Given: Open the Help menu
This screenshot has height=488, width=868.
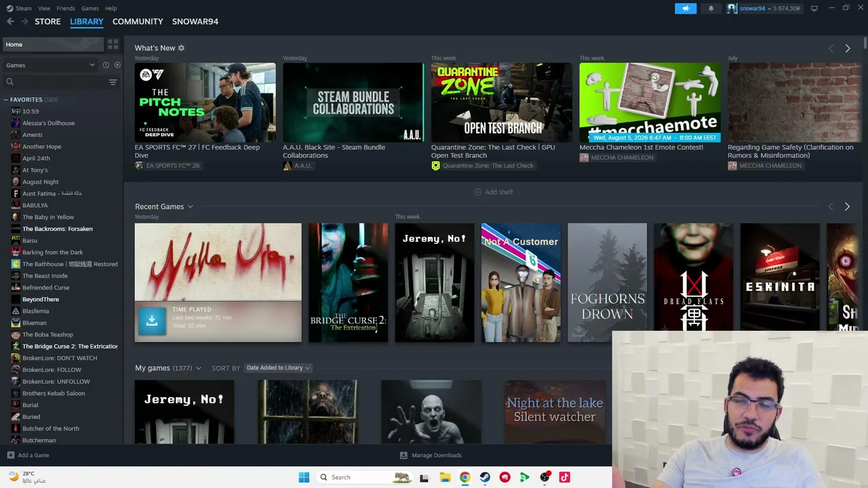Looking at the screenshot, I should [111, 8].
